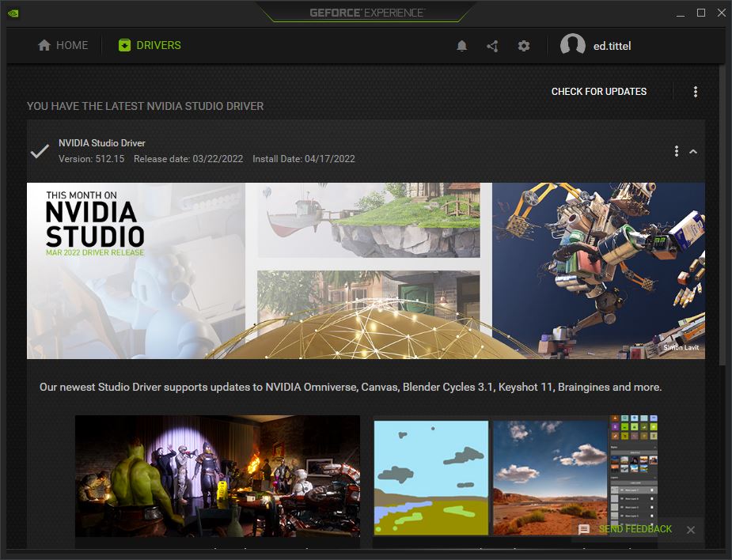The height and width of the screenshot is (560, 732).
Task: Click 'YOU HAVE THE LATEST NVIDIA STUDIO DRIVER'
Action: click(145, 106)
